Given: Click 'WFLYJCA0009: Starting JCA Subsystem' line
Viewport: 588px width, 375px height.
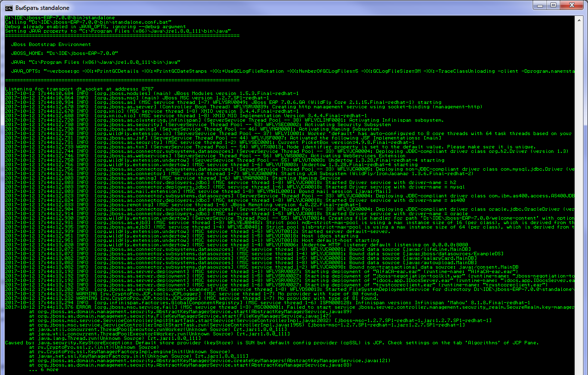Looking at the screenshot, I should point(239,174).
